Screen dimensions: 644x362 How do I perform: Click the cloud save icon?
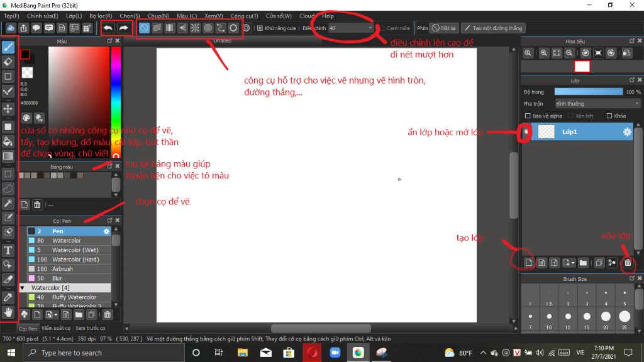pos(11,28)
